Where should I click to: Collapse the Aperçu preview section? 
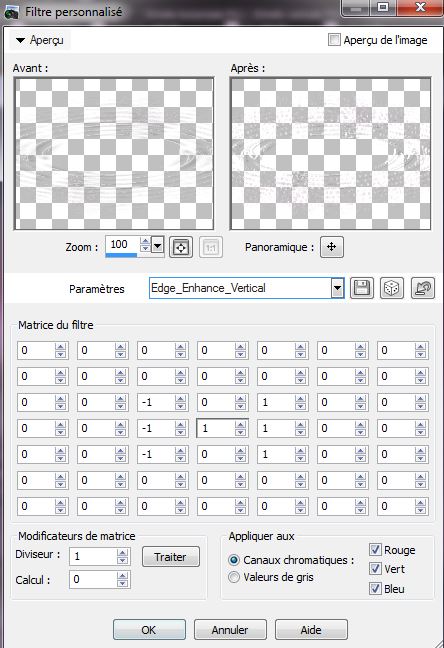tap(20, 40)
